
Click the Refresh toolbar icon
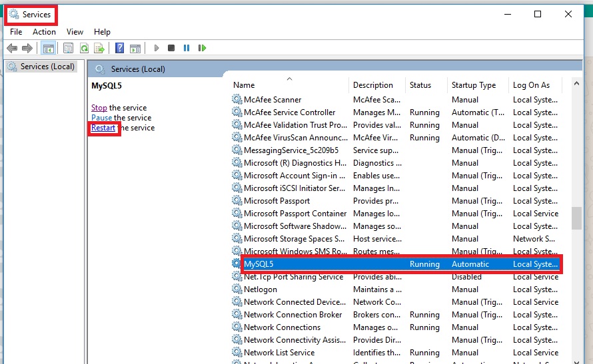pos(84,48)
